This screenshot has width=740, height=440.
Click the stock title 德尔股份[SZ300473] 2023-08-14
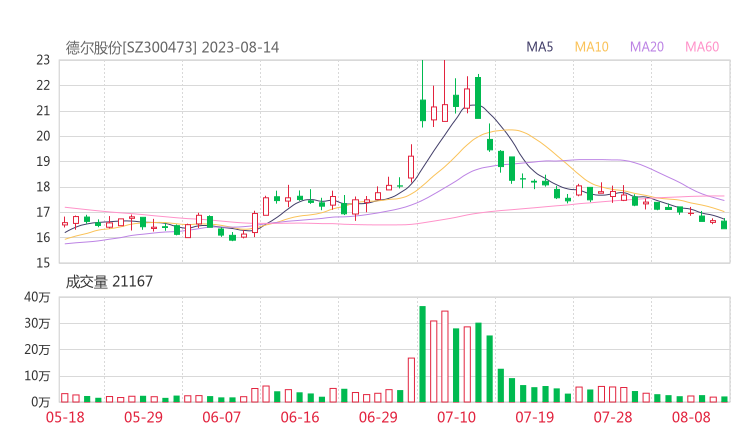[172, 48]
